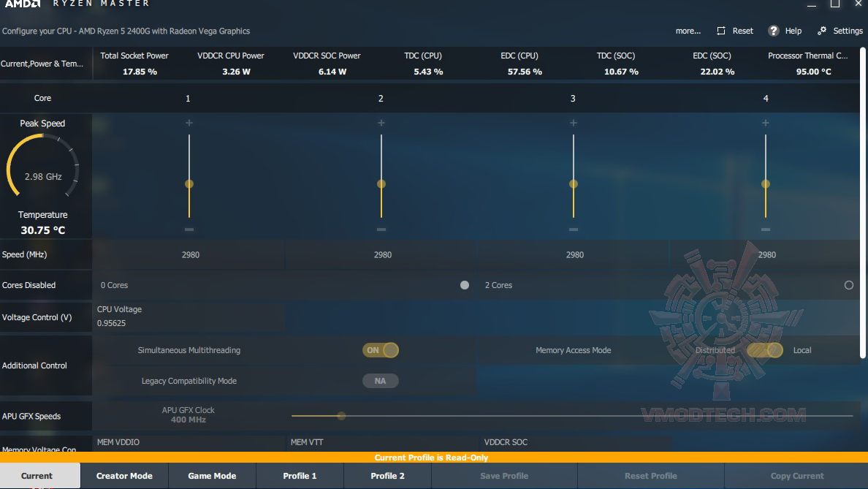Open Profile 1 tab
The height and width of the screenshot is (489, 868).
point(300,476)
